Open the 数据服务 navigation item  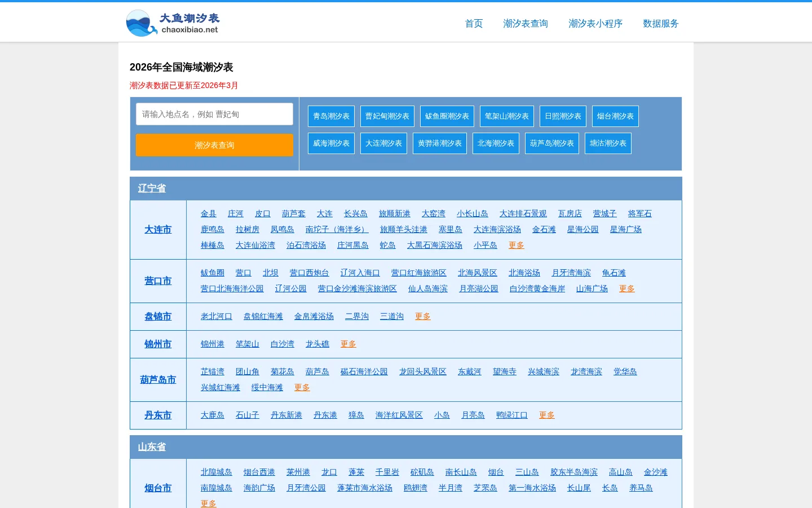[x=661, y=24]
